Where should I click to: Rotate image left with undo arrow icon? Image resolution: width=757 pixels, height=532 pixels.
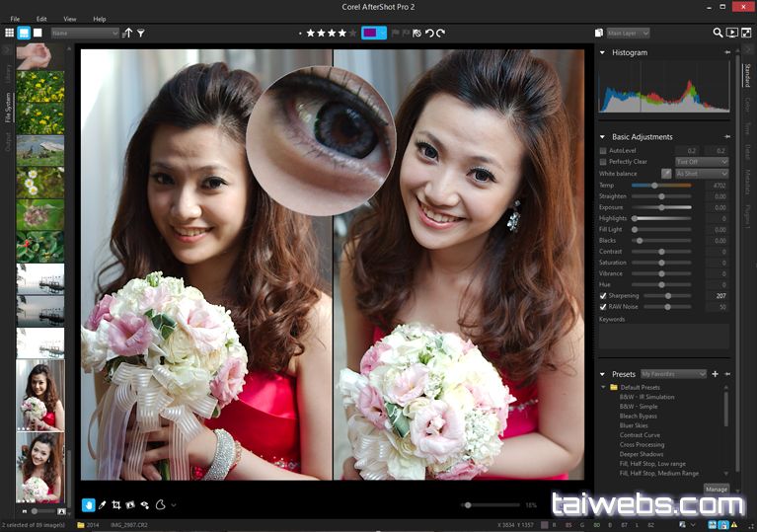(428, 33)
